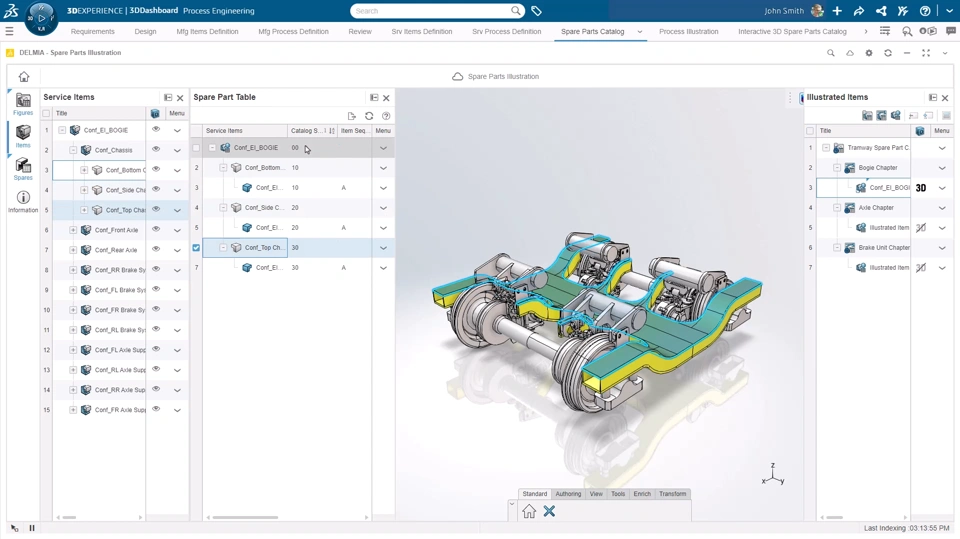Click the Search input field
The height and width of the screenshot is (539, 960).
click(431, 11)
